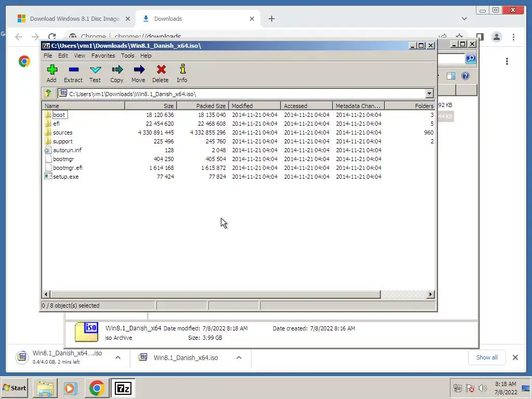Screen dimensions: 532x399
Task: Click the volume icon in the system tray
Action: [x=482, y=388]
